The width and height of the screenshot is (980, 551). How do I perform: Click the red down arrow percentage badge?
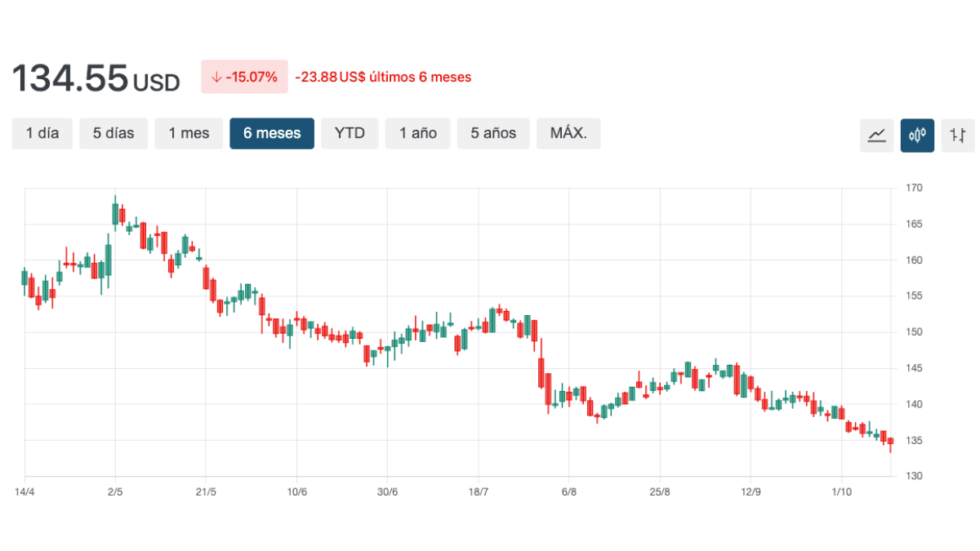pyautogui.click(x=244, y=78)
